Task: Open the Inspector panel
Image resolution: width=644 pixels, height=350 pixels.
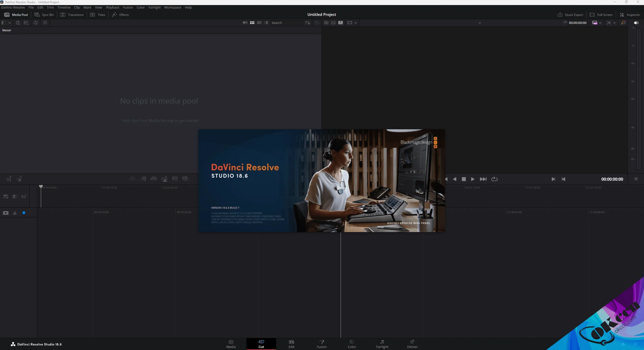Action: tap(630, 15)
